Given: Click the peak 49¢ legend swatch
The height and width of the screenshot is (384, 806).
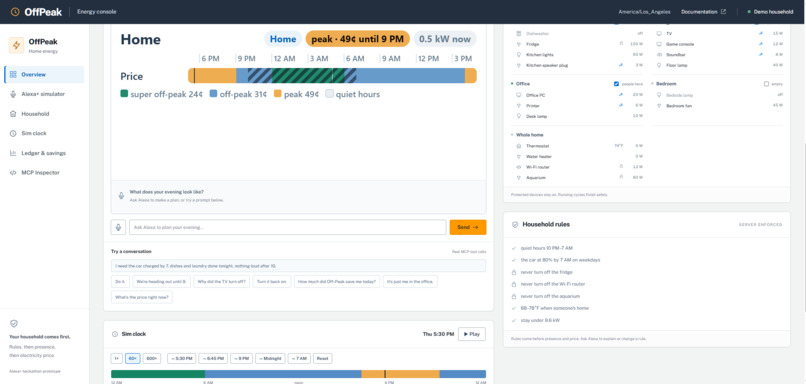Looking at the screenshot, I should (278, 94).
